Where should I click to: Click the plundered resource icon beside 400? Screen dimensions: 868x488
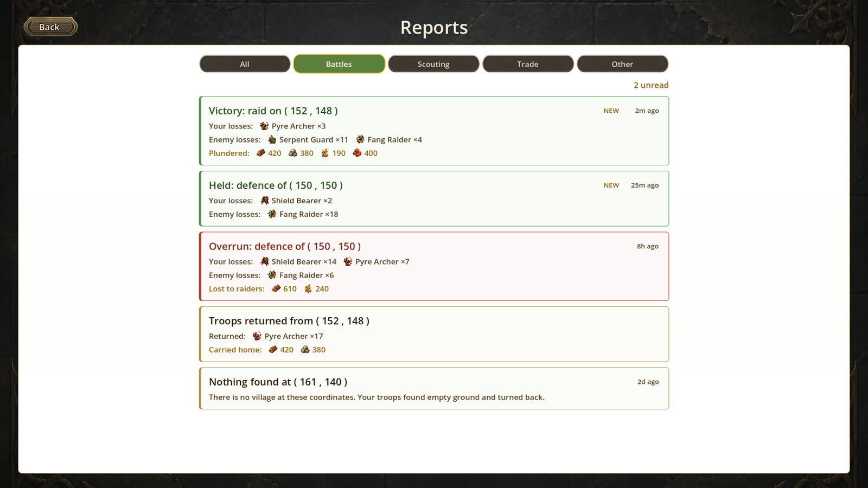[x=357, y=153]
